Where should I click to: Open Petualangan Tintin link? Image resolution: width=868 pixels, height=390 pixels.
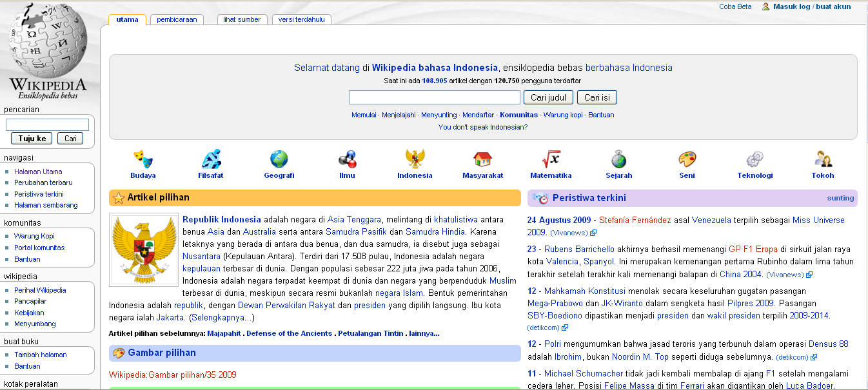click(371, 333)
